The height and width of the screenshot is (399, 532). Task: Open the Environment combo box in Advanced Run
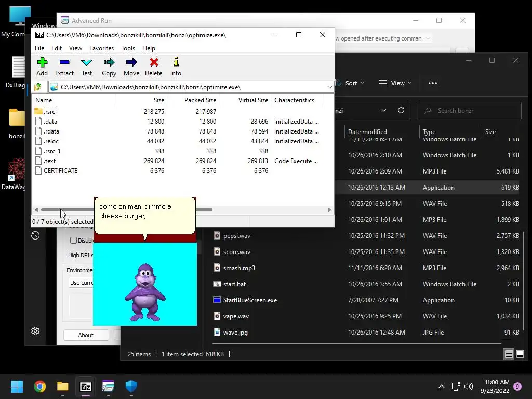coord(82,283)
